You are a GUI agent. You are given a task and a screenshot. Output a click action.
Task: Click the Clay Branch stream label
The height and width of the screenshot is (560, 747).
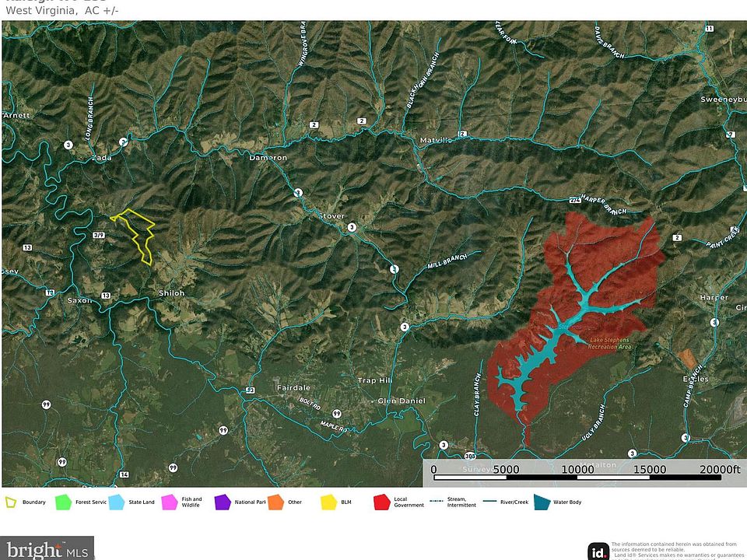477,395
